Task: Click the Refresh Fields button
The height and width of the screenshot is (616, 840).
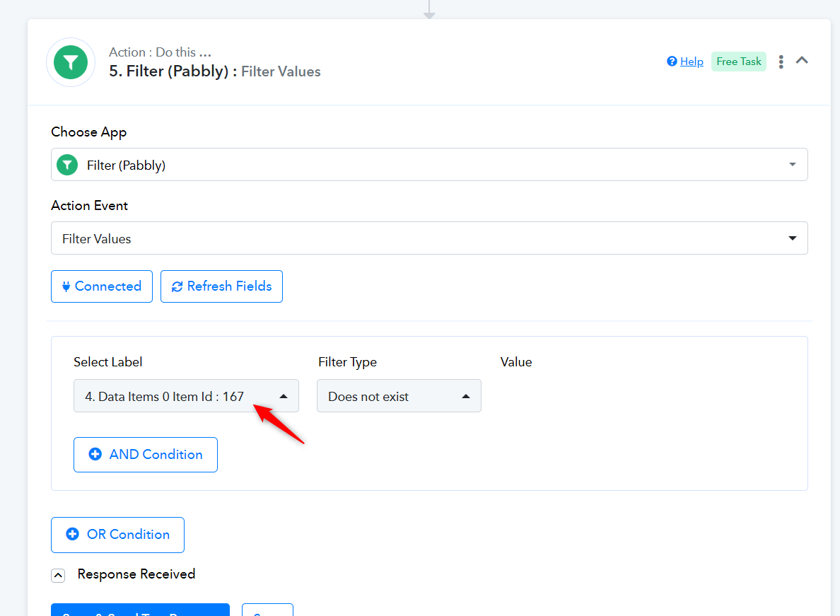Action: [x=221, y=286]
